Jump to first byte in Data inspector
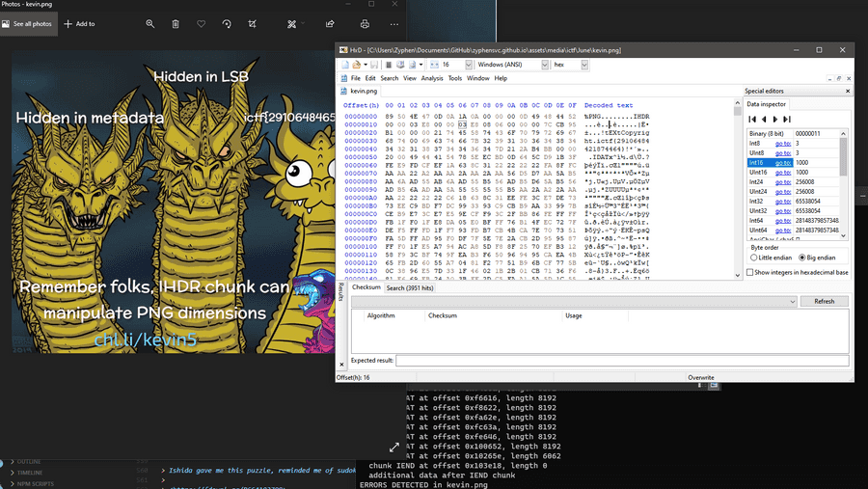 [x=752, y=119]
